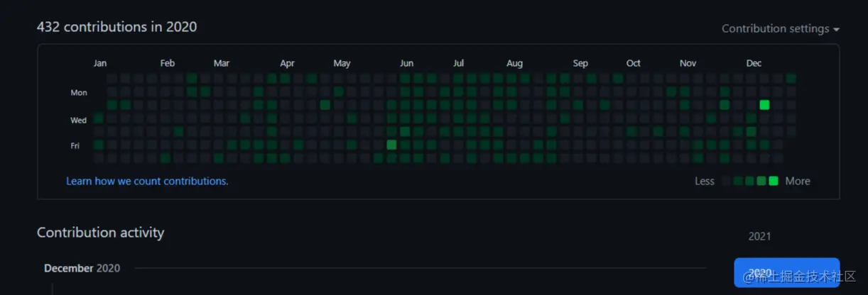The image size is (868, 295).
Task: Click the '432 contributions in 2020' heading
Action: coord(117,27)
